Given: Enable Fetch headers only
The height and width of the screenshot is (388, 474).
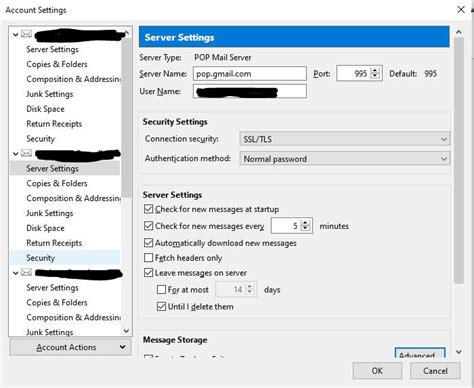Looking at the screenshot, I should [148, 258].
